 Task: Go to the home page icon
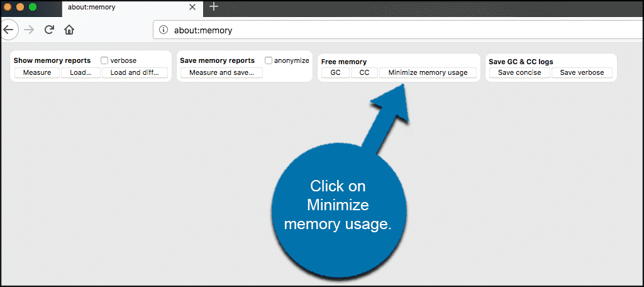pos(69,30)
